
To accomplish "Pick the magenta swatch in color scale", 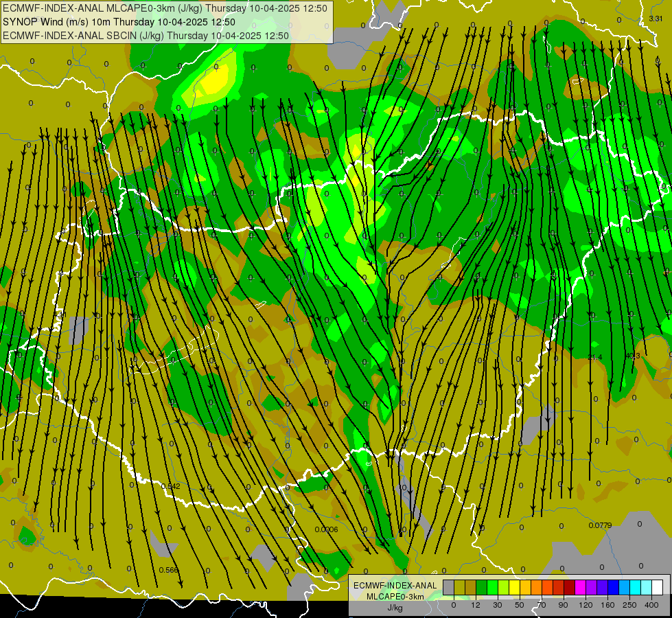I will point(581,587).
